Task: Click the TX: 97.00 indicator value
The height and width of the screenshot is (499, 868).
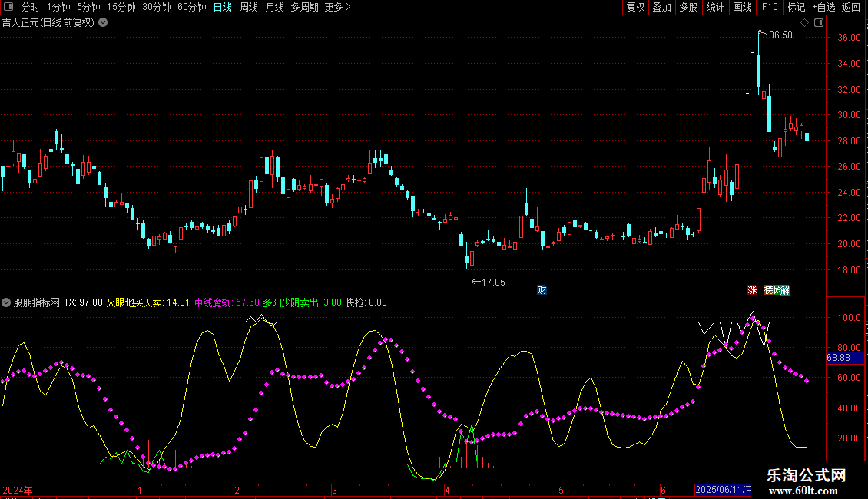Action: [x=83, y=302]
